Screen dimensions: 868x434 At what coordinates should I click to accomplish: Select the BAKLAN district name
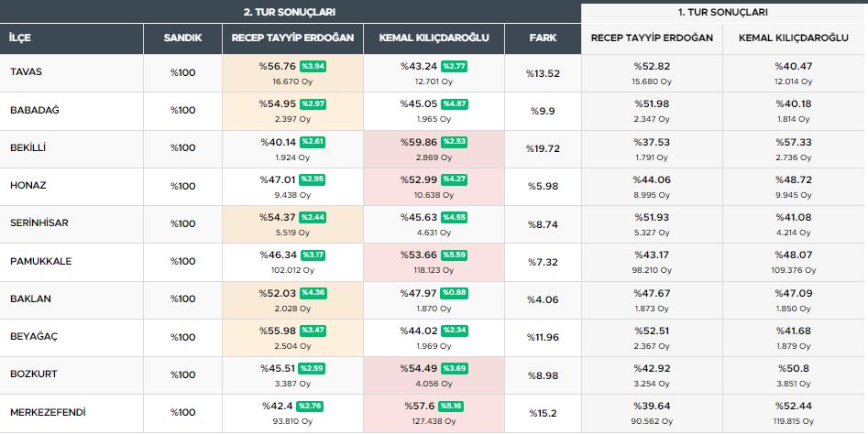(x=30, y=298)
